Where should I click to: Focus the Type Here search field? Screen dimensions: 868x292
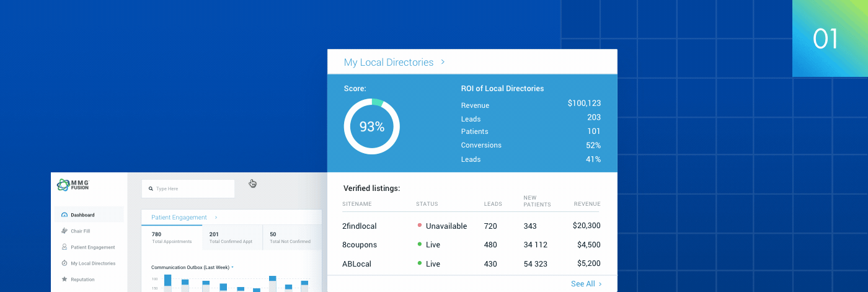point(192,188)
